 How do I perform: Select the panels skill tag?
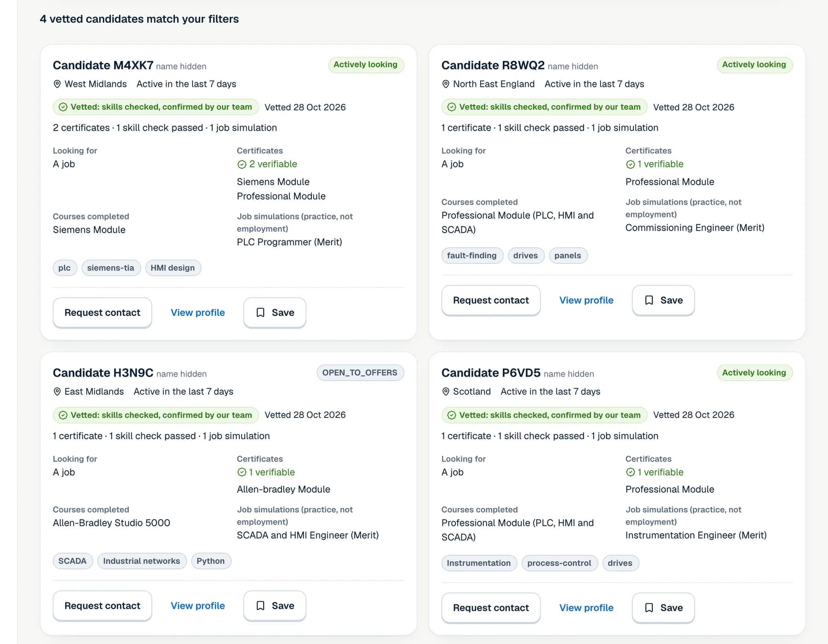point(568,256)
